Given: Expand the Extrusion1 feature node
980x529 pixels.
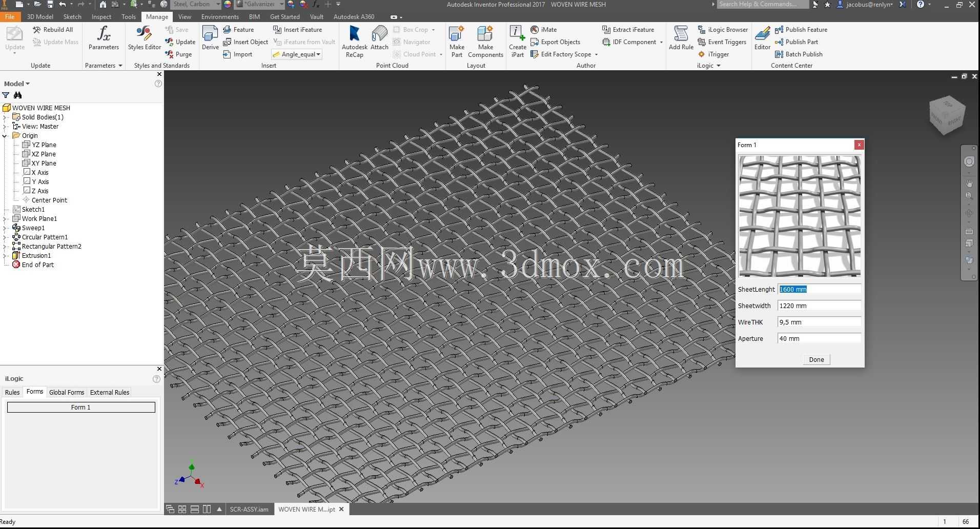Looking at the screenshot, I should coord(5,256).
